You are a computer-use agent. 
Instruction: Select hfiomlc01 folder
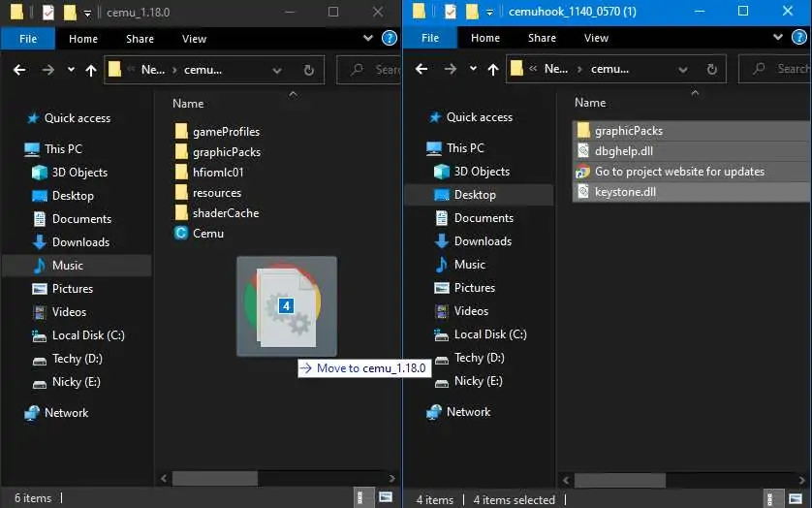click(209, 173)
